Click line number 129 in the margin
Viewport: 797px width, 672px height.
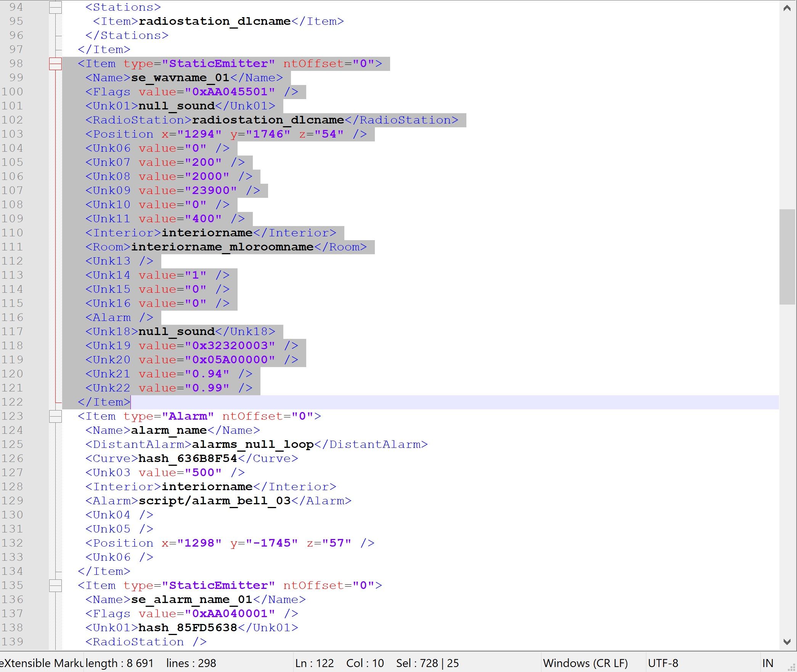(x=12, y=501)
